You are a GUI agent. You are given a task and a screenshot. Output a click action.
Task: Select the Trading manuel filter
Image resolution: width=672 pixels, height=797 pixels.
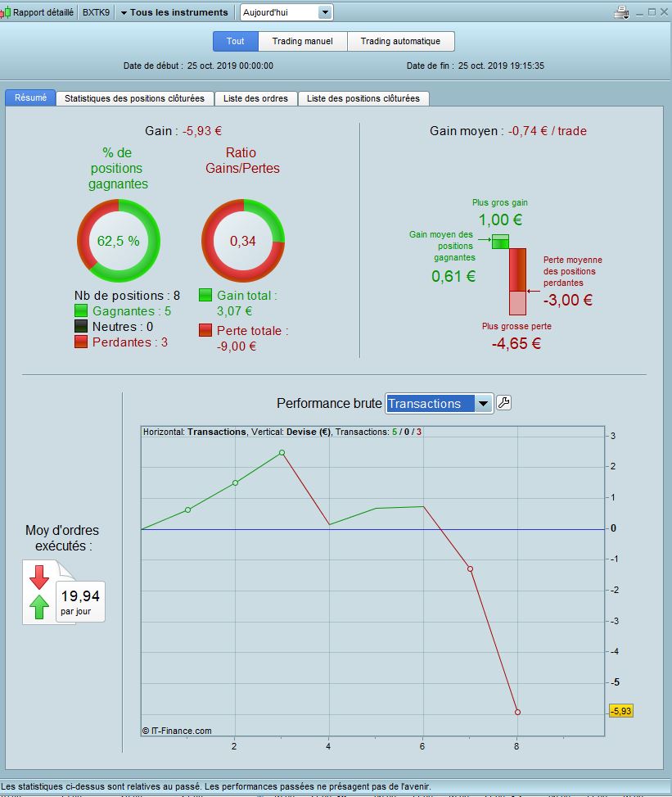click(302, 41)
